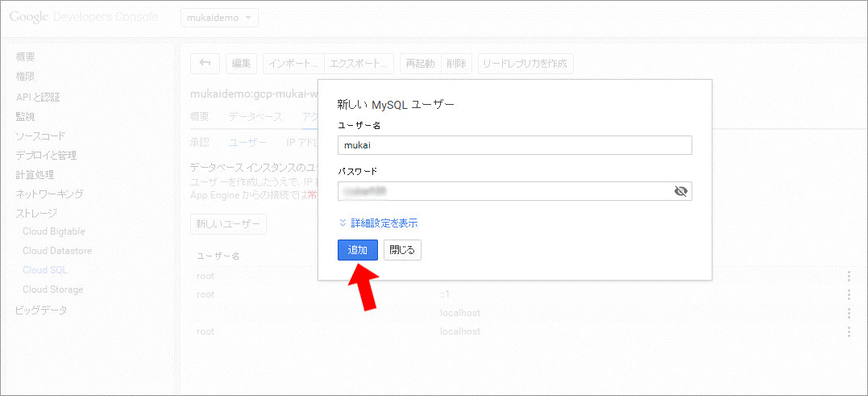Open more options for ::1 root row
Screen dimensions: 868x396
[x=849, y=294]
